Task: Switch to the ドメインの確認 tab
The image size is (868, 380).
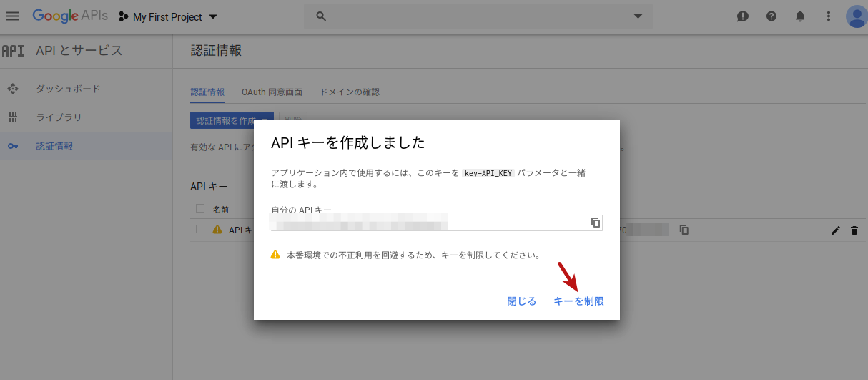Action: pyautogui.click(x=350, y=92)
